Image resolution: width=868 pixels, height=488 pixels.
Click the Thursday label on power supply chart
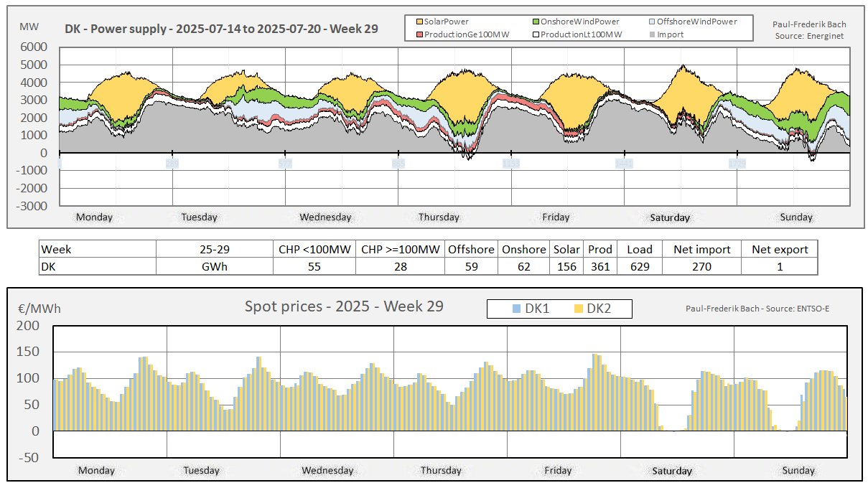439,217
